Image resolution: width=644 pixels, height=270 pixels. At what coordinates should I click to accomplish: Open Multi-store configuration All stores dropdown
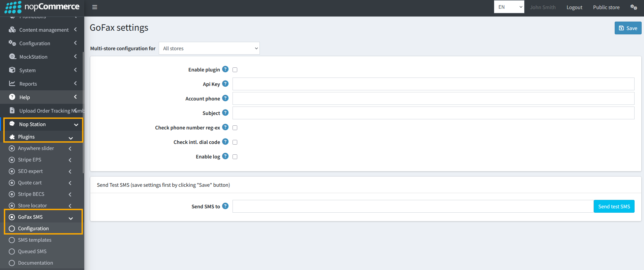tap(209, 48)
